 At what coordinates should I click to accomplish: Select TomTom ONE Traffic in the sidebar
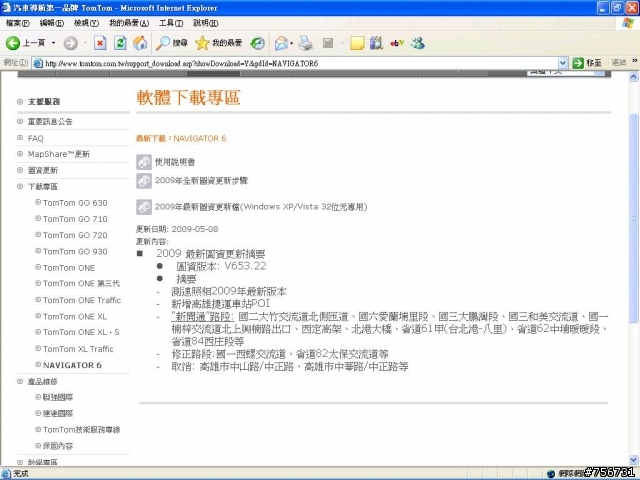pyautogui.click(x=82, y=300)
